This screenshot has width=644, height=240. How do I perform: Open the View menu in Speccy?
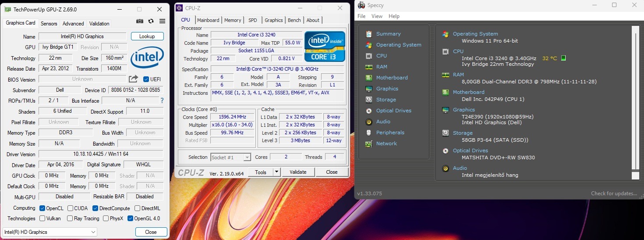(377, 16)
